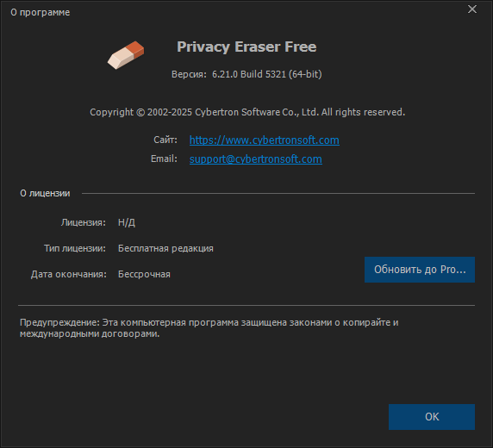The width and height of the screenshot is (493, 448).
Task: Click the 'О лицензии' section header
Action: [x=45, y=193]
